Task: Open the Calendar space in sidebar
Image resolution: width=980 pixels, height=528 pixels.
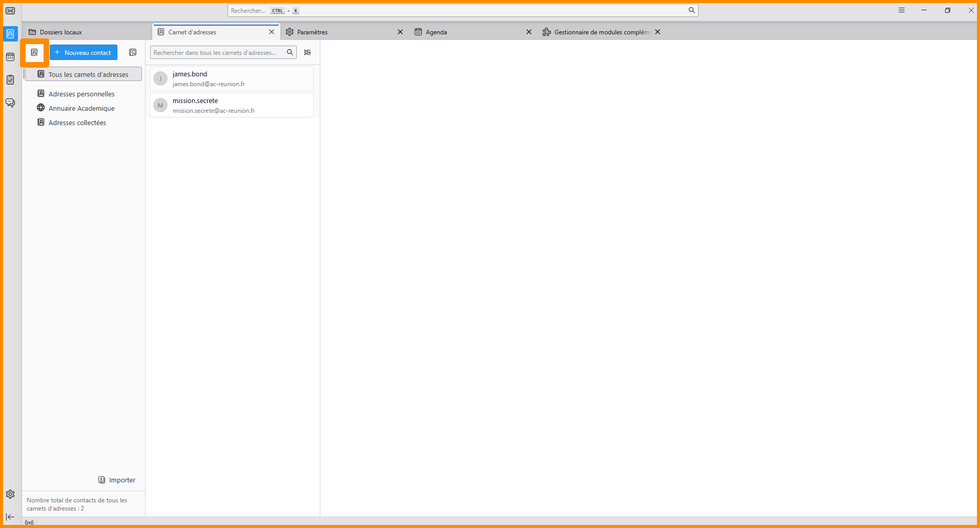Action: 10,57
